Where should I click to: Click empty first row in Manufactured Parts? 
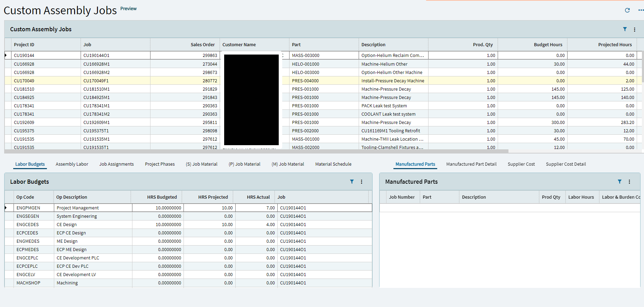pos(510,208)
